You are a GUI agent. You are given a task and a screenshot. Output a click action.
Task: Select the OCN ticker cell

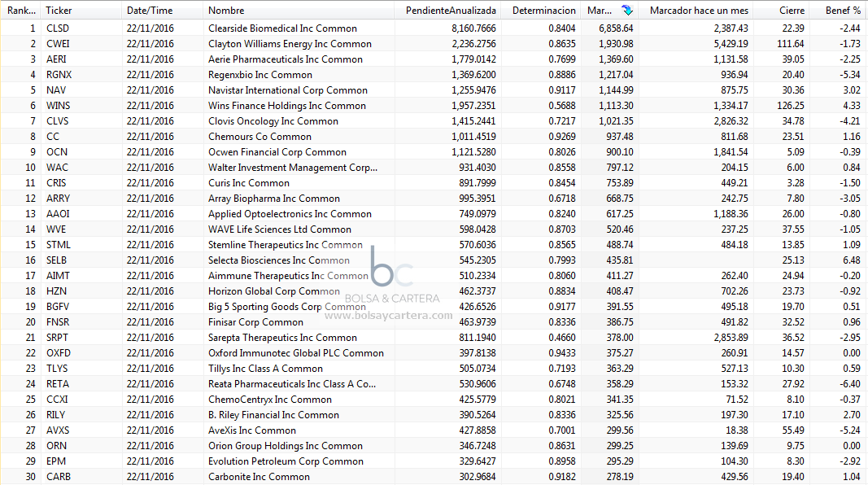(57, 152)
